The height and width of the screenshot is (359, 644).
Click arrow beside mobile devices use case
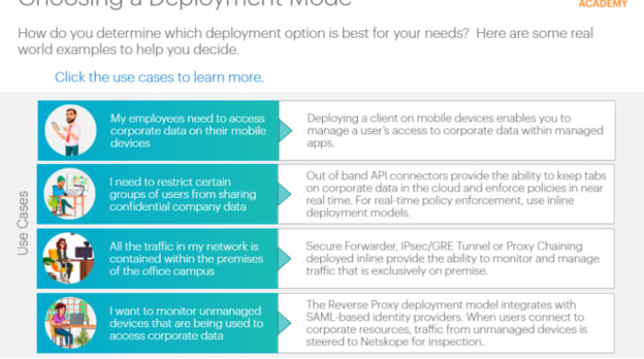point(285,131)
